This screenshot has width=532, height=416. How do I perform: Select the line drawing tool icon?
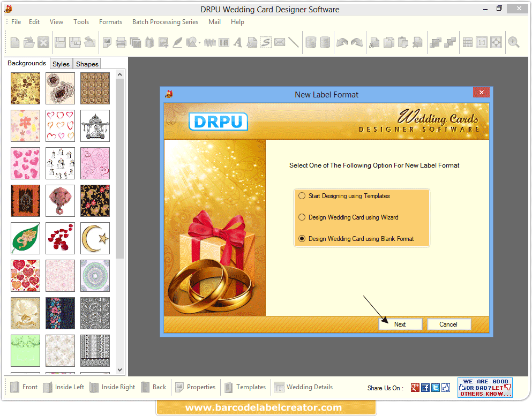(293, 42)
